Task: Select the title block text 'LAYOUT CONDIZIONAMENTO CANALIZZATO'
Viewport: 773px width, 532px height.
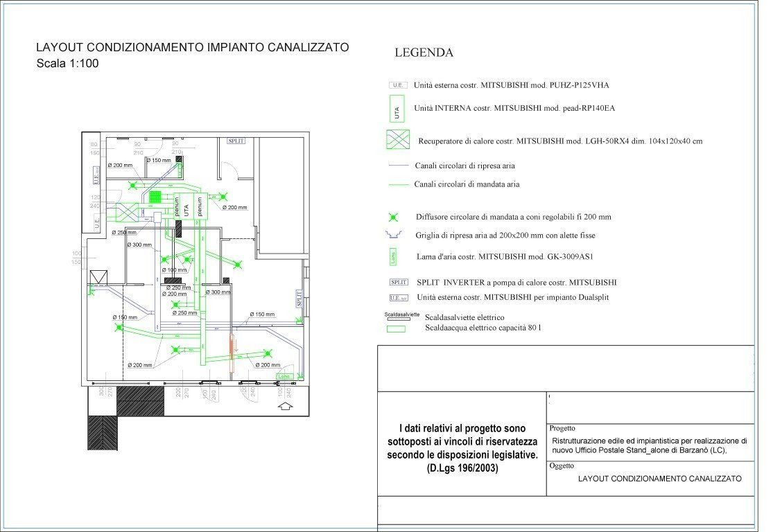Action: 659,479
